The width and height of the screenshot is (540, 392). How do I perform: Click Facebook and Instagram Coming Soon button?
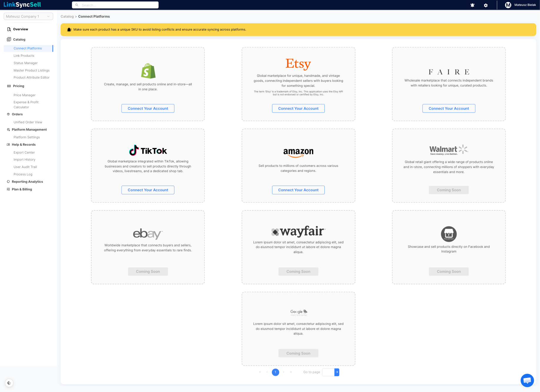[449, 271]
